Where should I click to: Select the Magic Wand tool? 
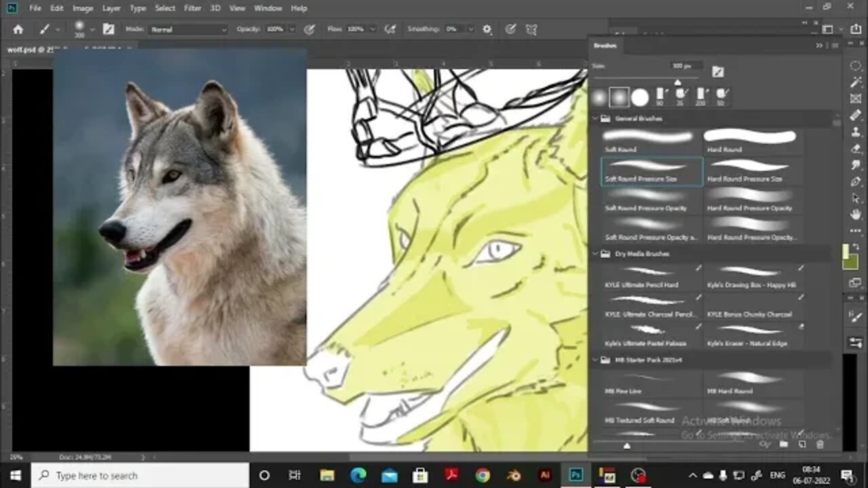click(855, 82)
